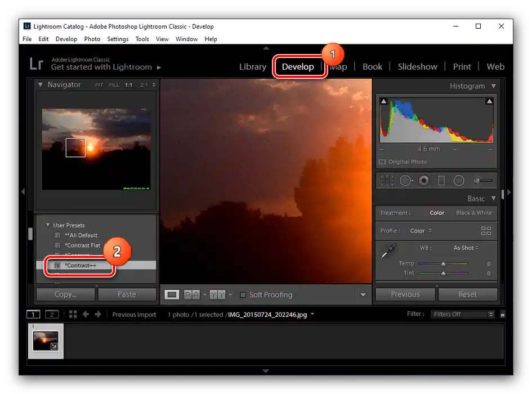Image resolution: width=532 pixels, height=394 pixels.
Task: Enable the Soft Proofing checkbox
Action: coord(243,294)
